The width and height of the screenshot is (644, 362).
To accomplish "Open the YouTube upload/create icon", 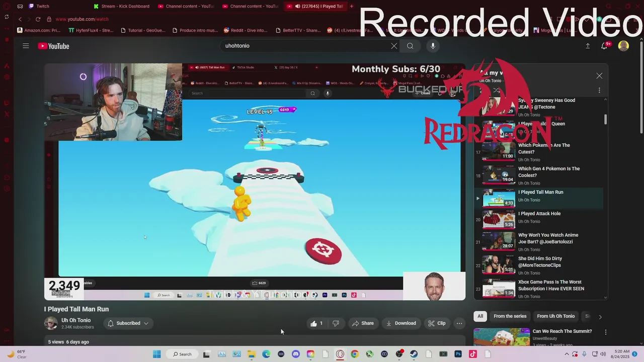I will tap(588, 46).
